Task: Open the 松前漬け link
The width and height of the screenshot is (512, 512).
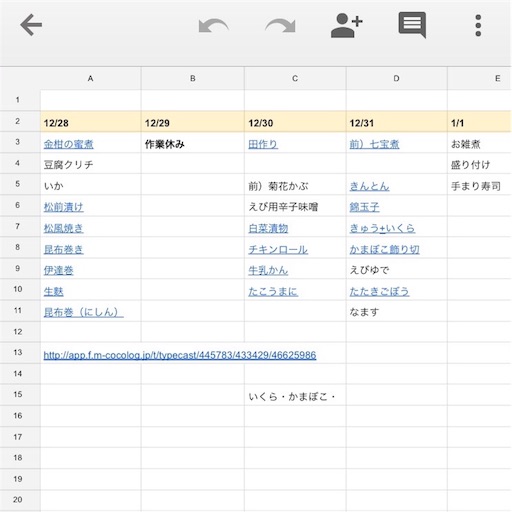Action: [x=64, y=207]
